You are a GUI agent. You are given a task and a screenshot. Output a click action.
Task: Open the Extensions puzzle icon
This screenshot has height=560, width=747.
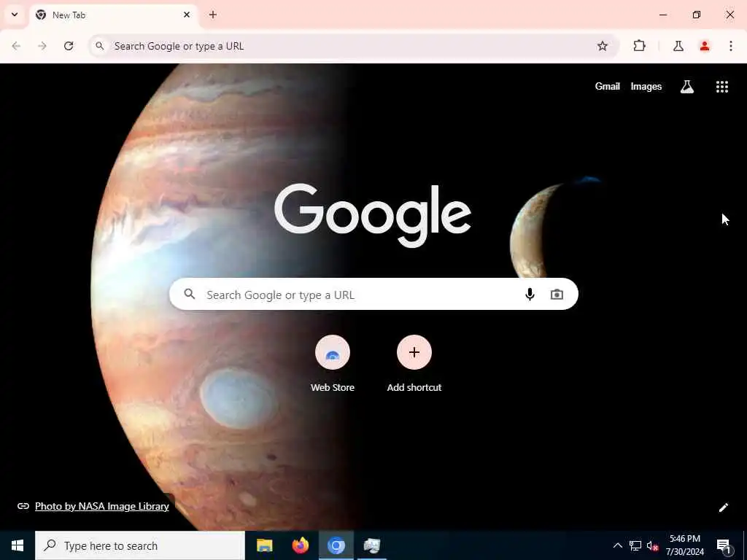click(x=639, y=46)
